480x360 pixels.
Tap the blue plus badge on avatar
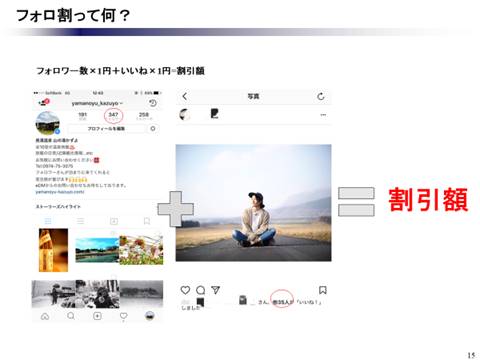coord(57,131)
